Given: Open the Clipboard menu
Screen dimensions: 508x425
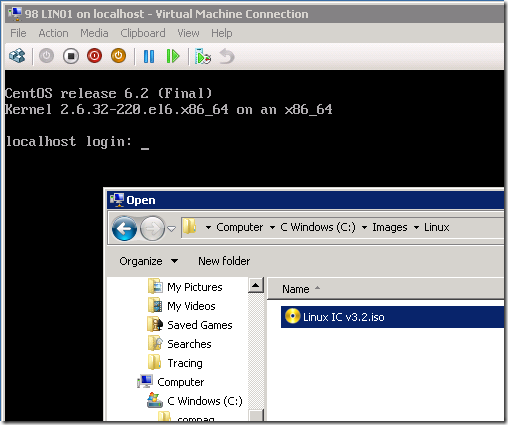Looking at the screenshot, I should (143, 33).
